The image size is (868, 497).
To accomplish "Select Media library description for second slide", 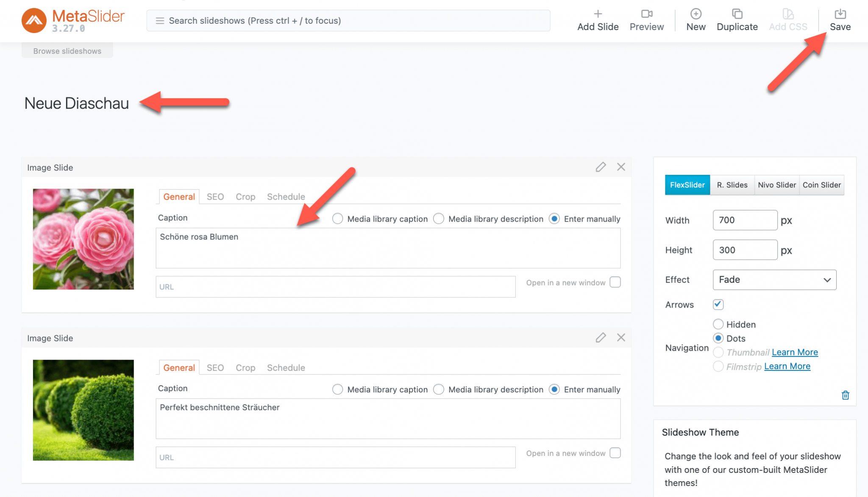I will click(439, 389).
